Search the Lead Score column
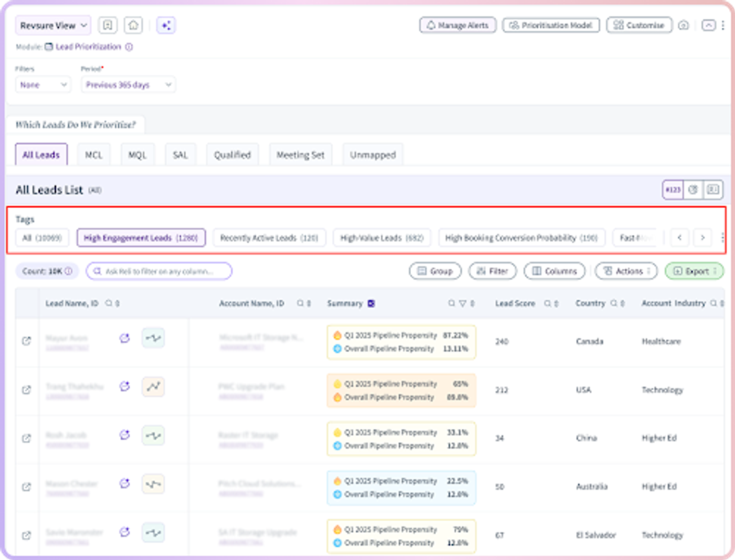Image resolution: width=735 pixels, height=560 pixels. point(548,303)
